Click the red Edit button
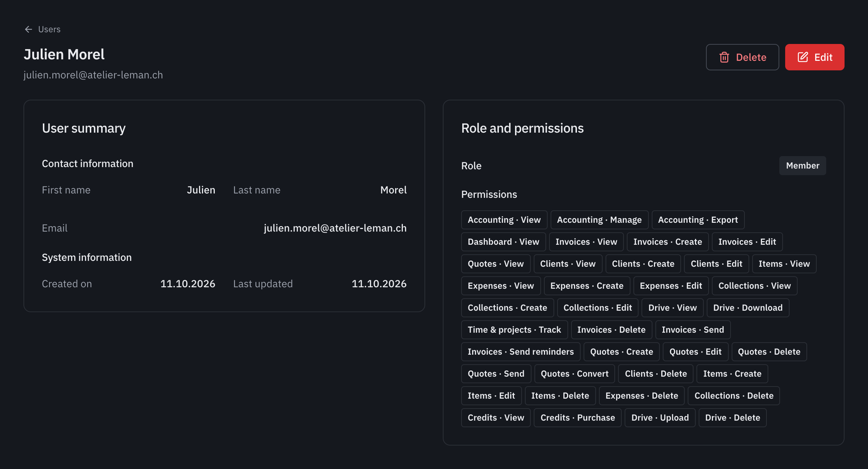The image size is (868, 469). 814,57
